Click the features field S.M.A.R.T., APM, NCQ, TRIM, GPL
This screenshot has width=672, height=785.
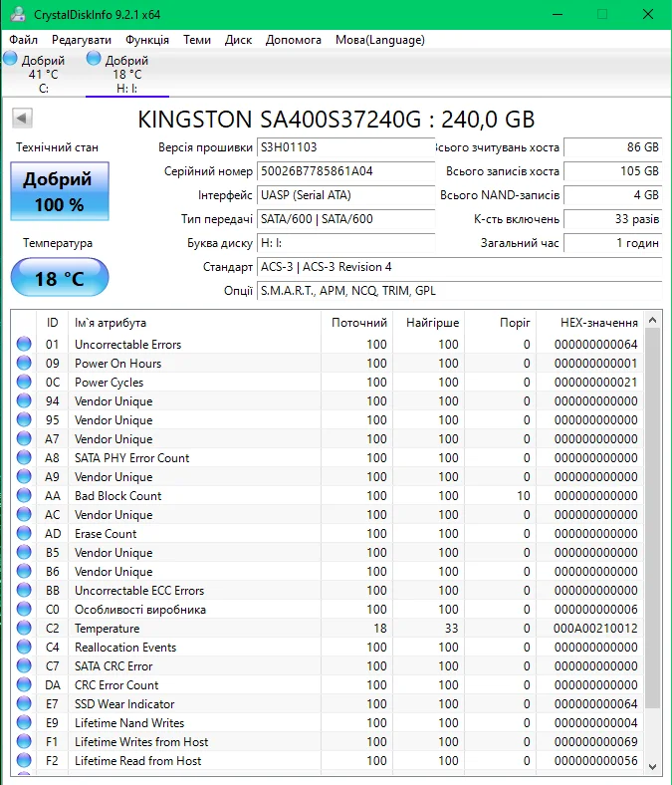tap(459, 291)
